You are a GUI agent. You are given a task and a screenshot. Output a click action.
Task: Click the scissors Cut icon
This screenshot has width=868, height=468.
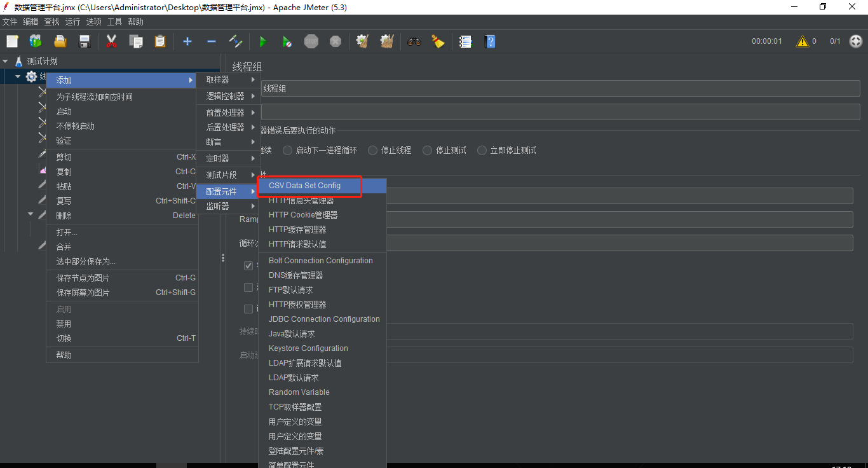click(x=112, y=41)
